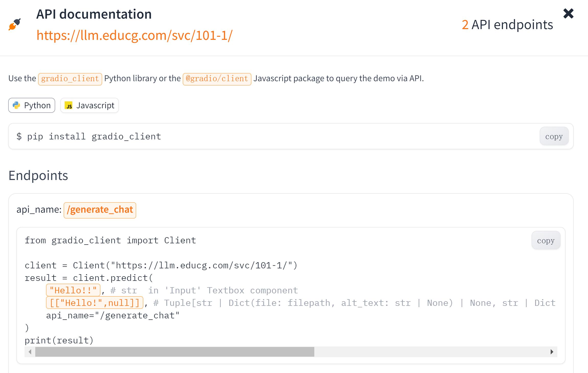Click the Endpoints section heading
Screen dimensions: 588x373
click(38, 175)
